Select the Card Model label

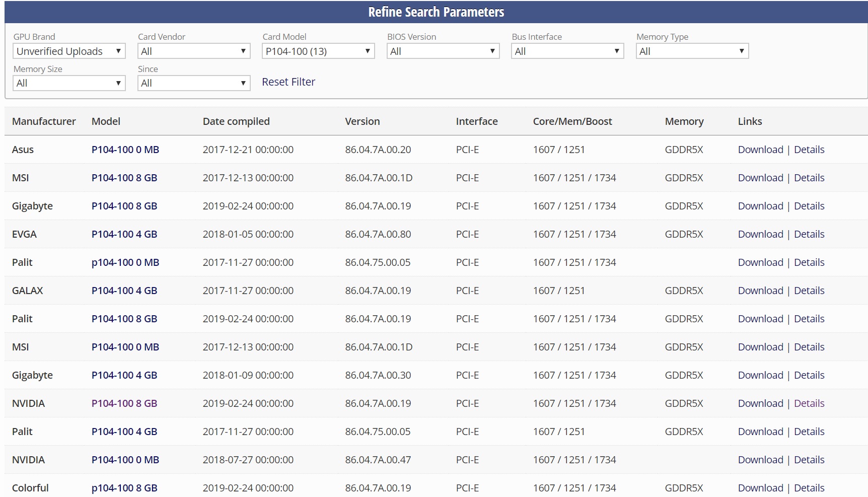click(x=284, y=37)
